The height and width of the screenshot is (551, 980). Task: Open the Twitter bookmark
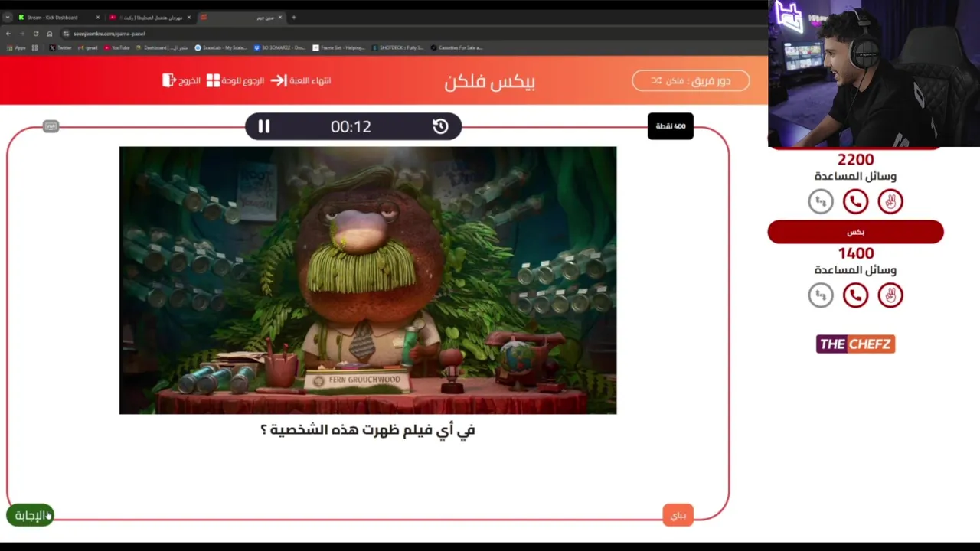tap(60, 47)
